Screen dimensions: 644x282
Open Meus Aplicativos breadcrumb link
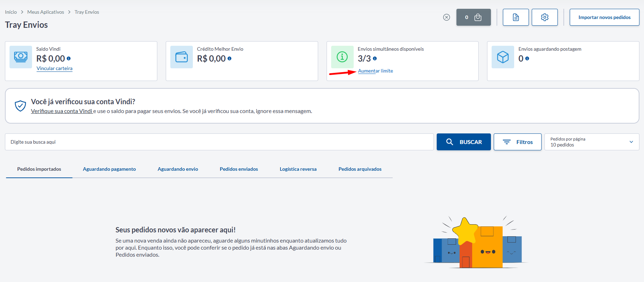[46, 12]
